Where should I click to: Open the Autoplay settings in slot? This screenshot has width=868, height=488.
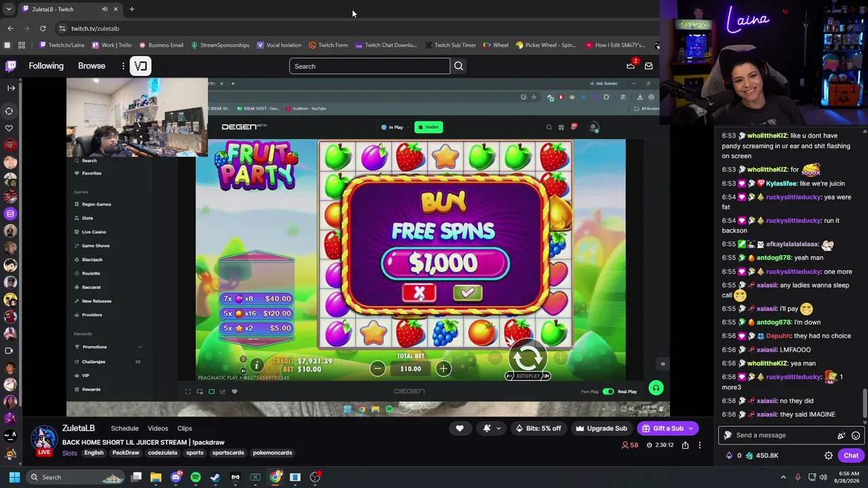coord(528,375)
